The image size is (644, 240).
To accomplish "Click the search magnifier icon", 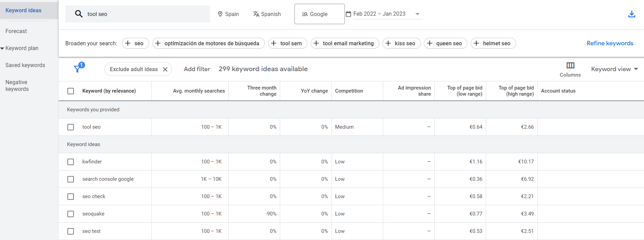I will [79, 14].
